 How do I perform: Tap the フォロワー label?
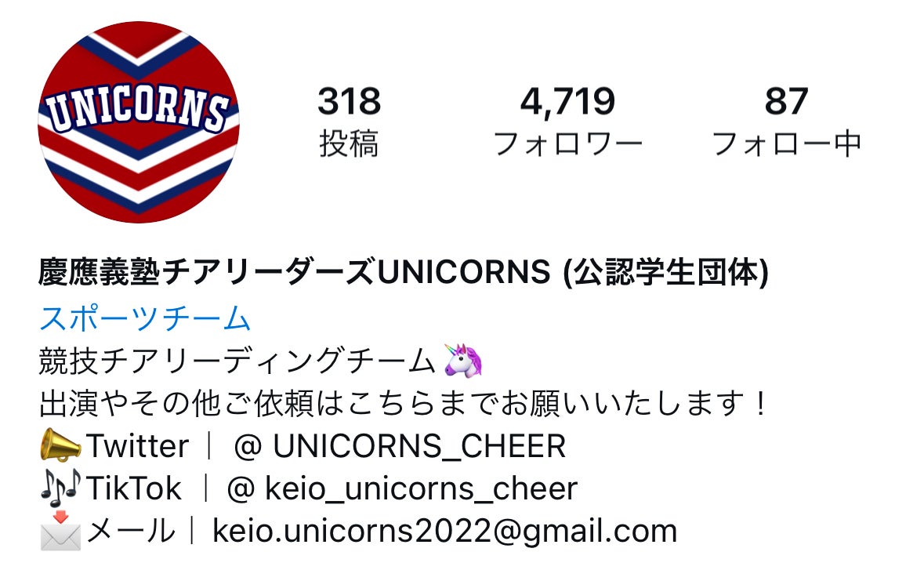point(567,143)
